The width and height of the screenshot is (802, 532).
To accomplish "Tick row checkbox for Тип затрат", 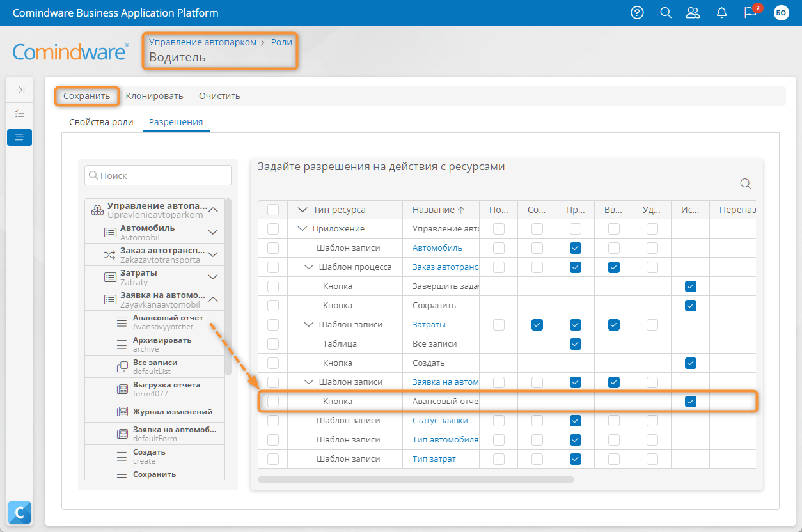I will 273,459.
